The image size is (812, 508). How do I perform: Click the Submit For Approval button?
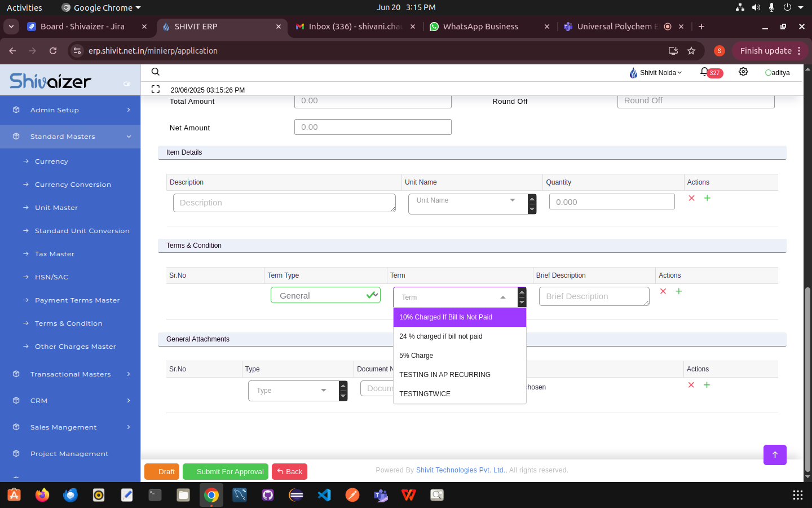(226, 472)
